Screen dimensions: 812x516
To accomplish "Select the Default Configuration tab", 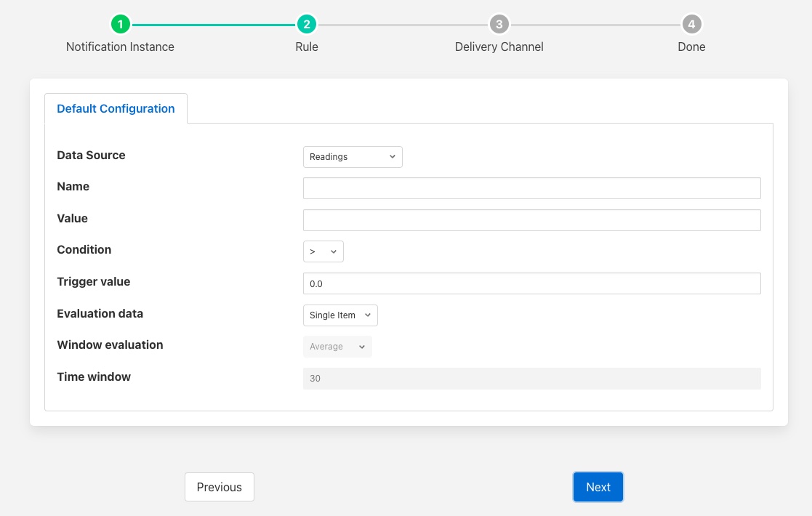I will (x=116, y=108).
